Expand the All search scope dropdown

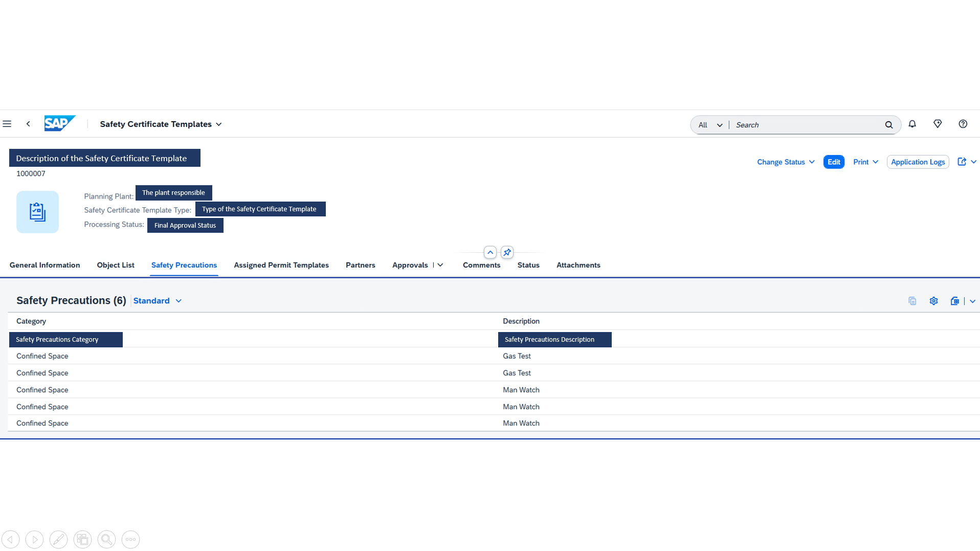(x=710, y=125)
